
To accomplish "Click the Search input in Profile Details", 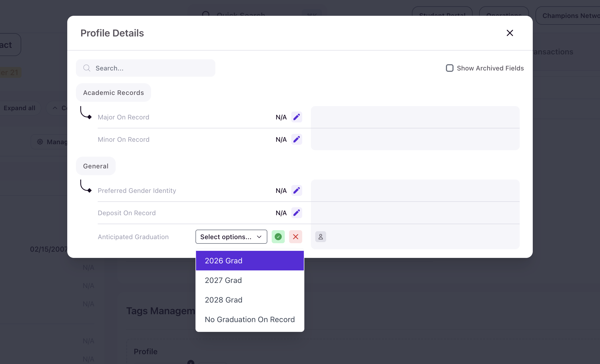I will pyautogui.click(x=145, y=68).
